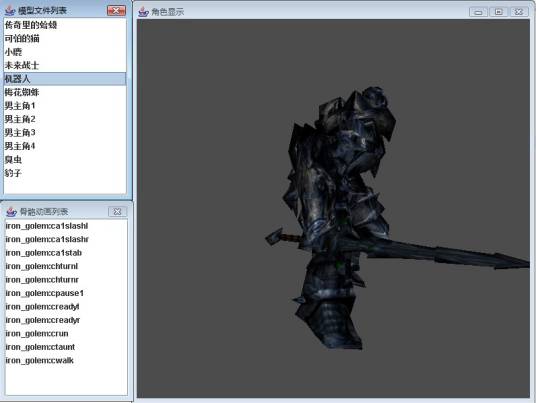The height and width of the screenshot is (403, 536).
Task: Close the 骨骼动画列表 panel
Action: (117, 212)
